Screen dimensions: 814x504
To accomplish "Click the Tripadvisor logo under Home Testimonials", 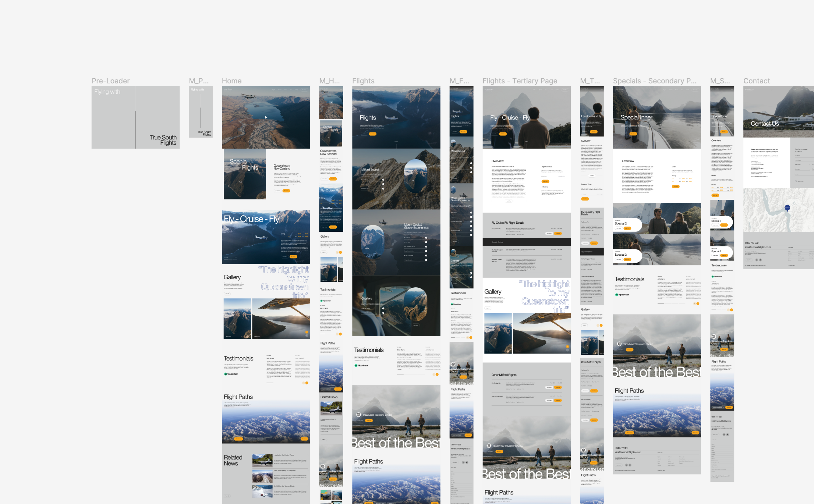I will (x=231, y=374).
